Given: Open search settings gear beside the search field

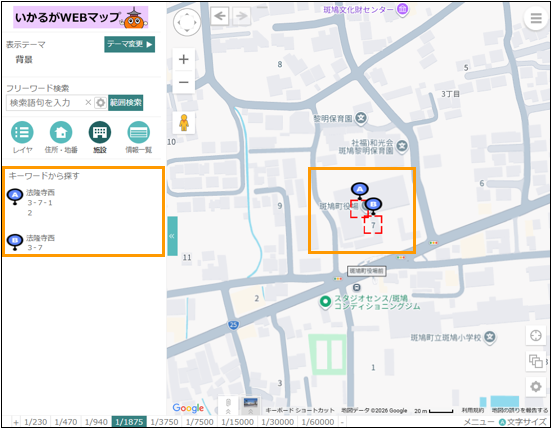Looking at the screenshot, I should 101,103.
